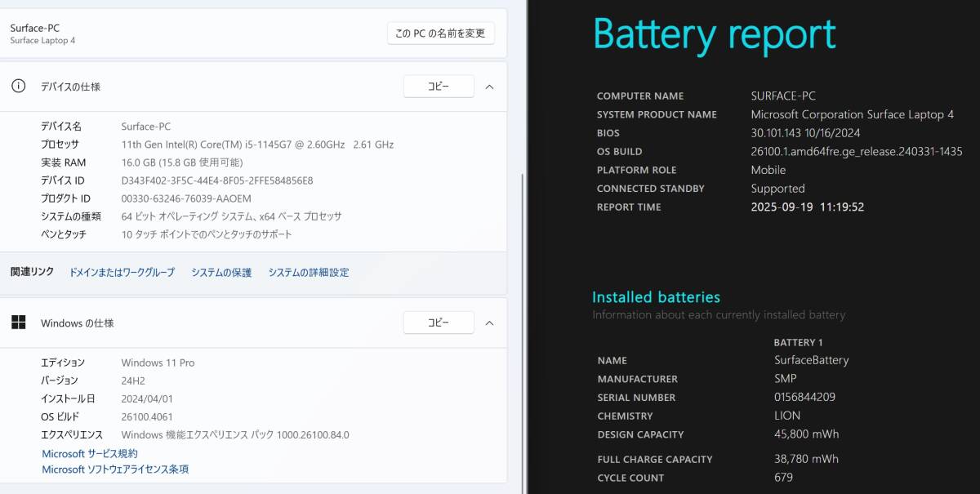Select the ペンとタッチ support value text
The height and width of the screenshot is (494, 980).
pyautogui.click(x=206, y=234)
